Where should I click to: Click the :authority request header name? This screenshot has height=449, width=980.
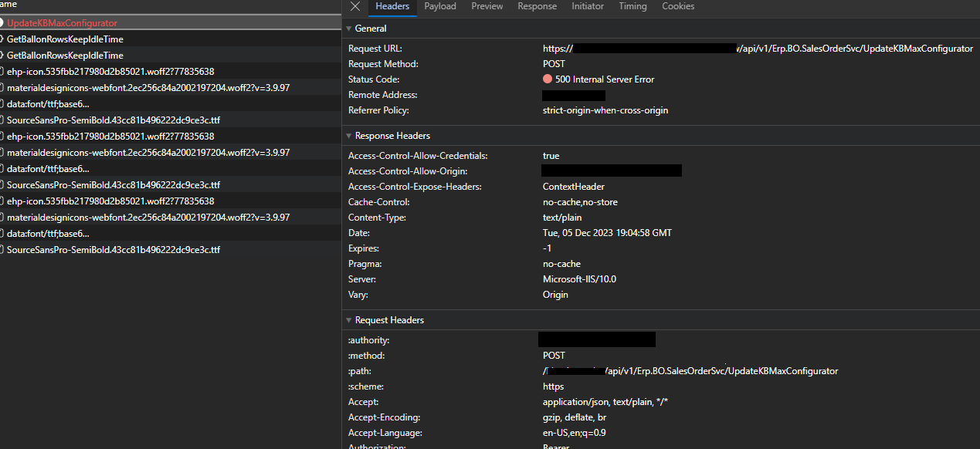(x=368, y=340)
